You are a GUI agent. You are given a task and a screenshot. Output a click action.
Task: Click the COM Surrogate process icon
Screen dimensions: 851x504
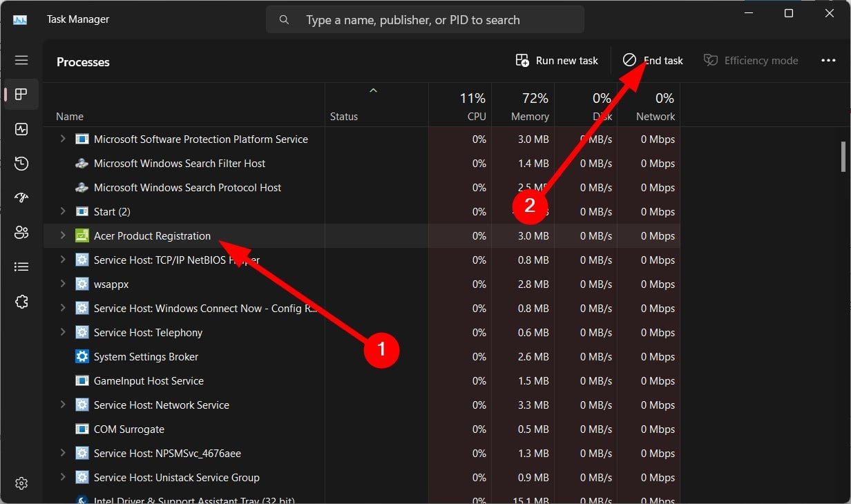click(82, 429)
